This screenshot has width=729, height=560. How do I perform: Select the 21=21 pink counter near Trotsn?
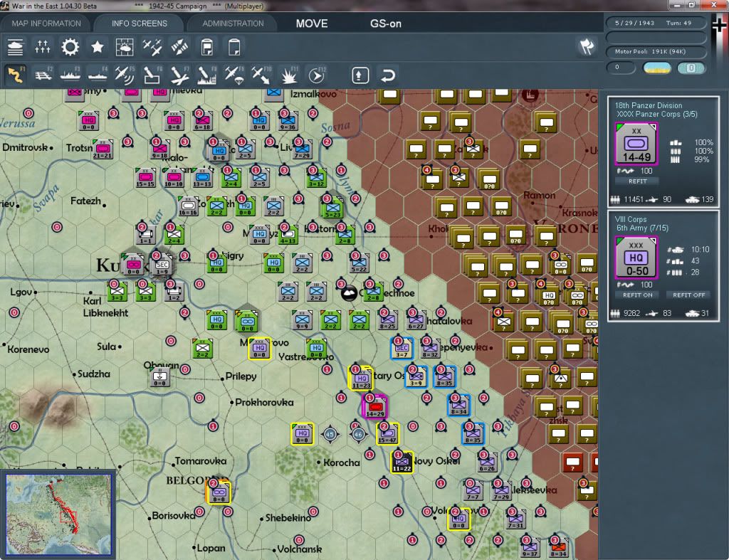103,149
